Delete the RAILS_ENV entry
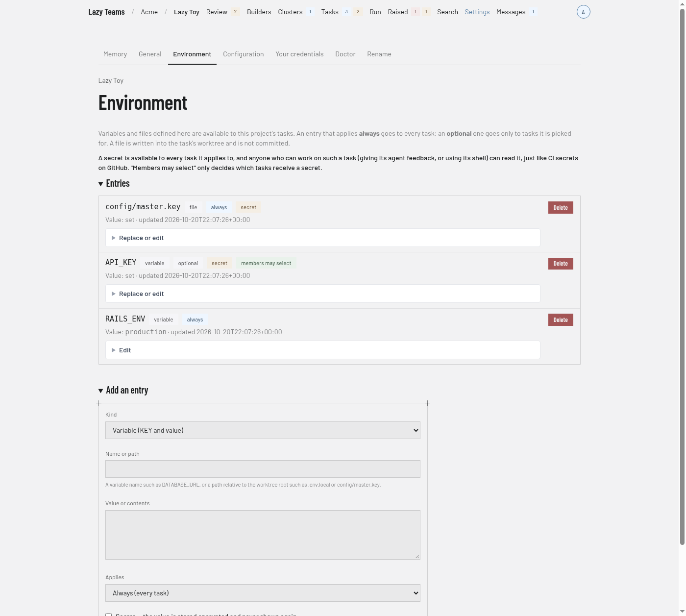The height and width of the screenshot is (616, 686). pos(561,320)
